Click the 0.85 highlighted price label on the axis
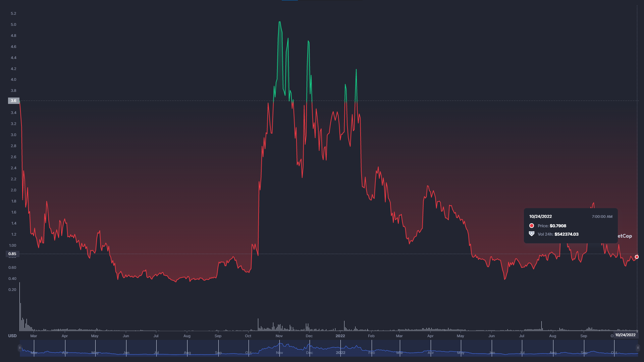 click(x=12, y=254)
